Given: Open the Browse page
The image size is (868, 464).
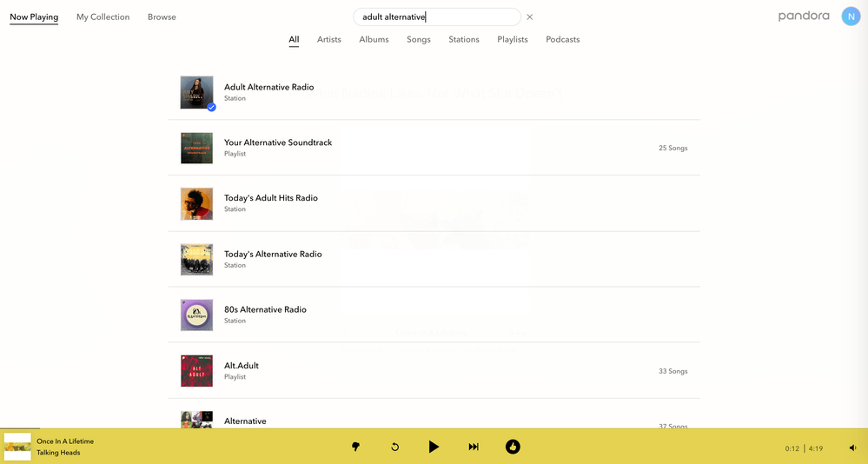Looking at the screenshot, I should coord(162,17).
